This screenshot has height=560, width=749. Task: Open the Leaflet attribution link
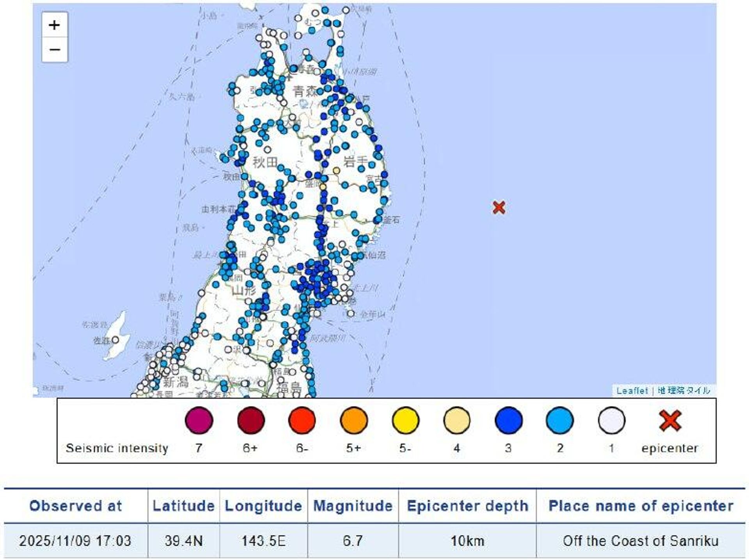pos(632,390)
